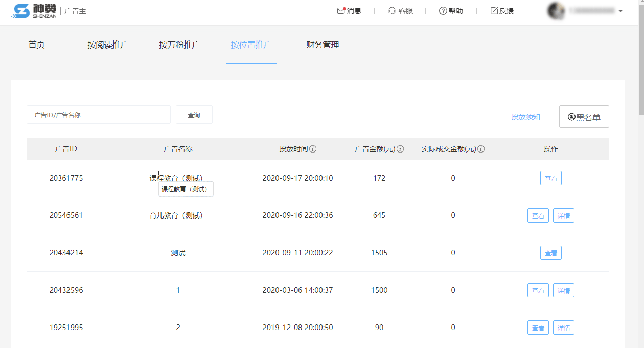
Task: Switch to the 按阅读推广 tab
Action: [x=108, y=45]
